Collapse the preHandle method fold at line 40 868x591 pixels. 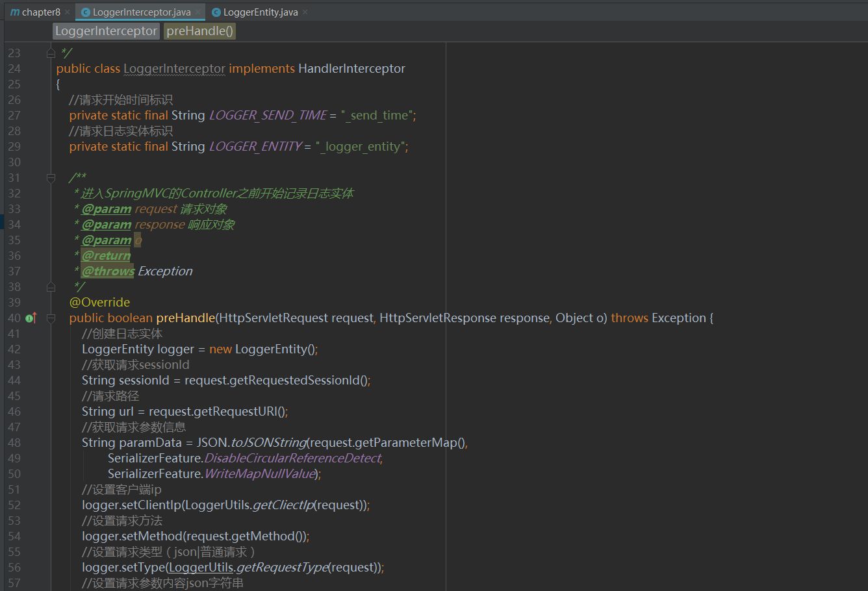pos(51,318)
